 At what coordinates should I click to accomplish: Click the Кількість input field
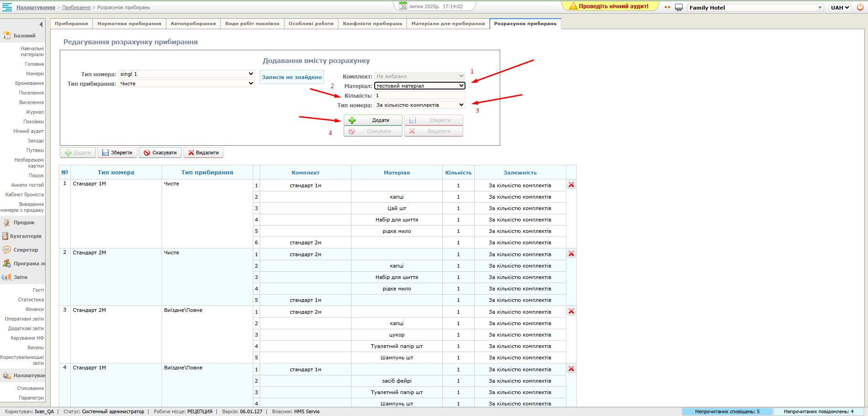pyautogui.click(x=419, y=95)
